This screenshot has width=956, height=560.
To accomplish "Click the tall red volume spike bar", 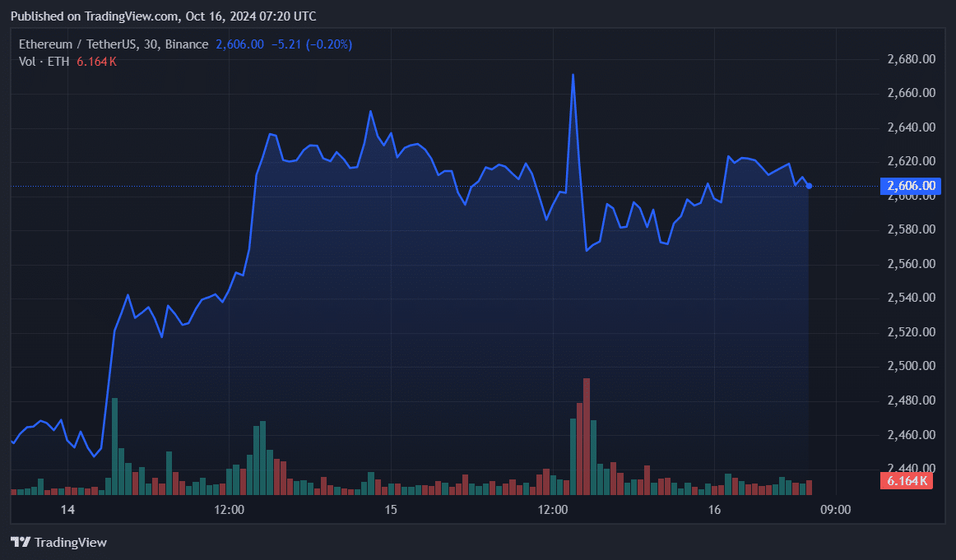I will 586,436.
